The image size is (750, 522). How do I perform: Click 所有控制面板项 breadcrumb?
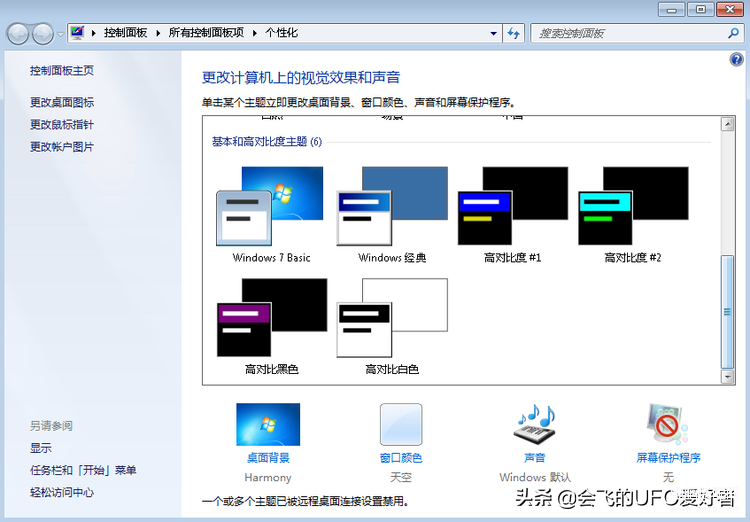click(206, 33)
